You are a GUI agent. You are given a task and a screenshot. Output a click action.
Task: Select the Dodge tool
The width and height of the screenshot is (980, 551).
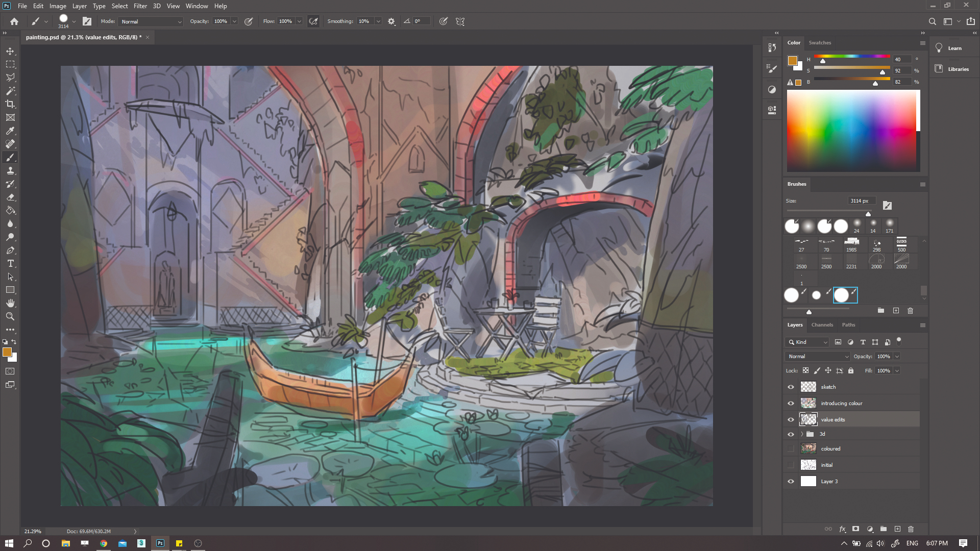(10, 237)
